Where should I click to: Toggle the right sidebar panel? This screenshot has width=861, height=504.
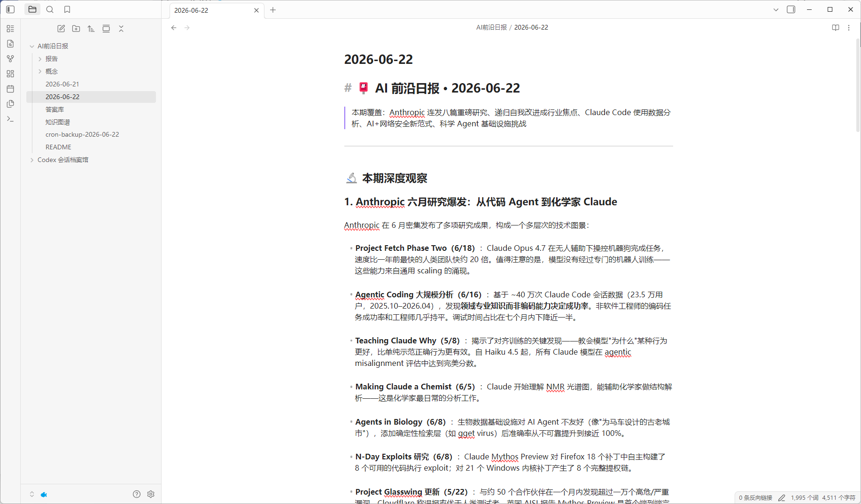[x=791, y=9]
